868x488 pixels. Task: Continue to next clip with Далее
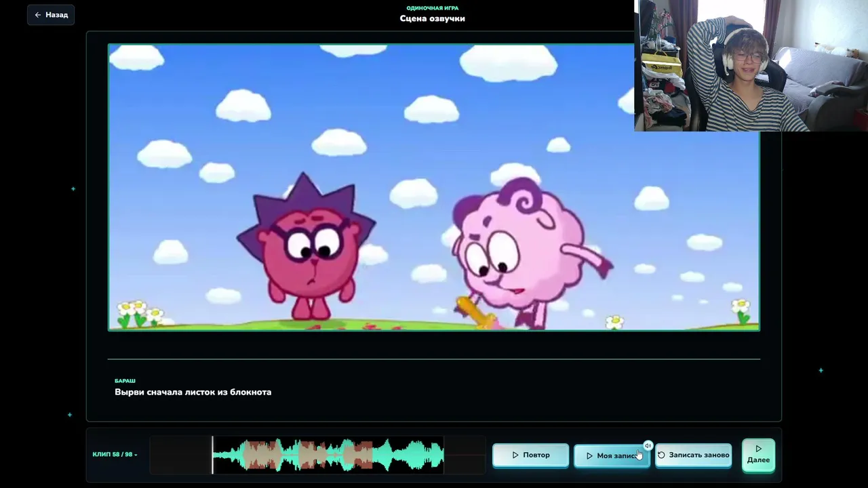[x=758, y=455]
